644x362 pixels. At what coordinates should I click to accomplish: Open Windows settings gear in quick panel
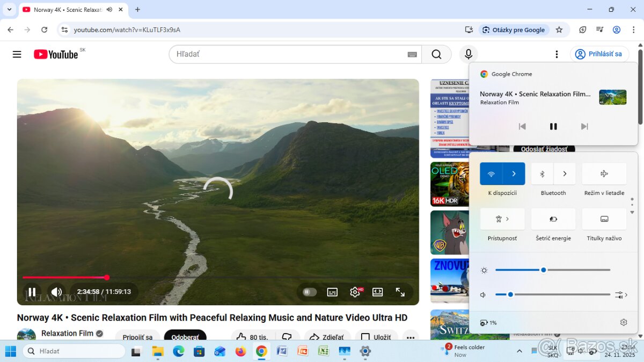623,322
